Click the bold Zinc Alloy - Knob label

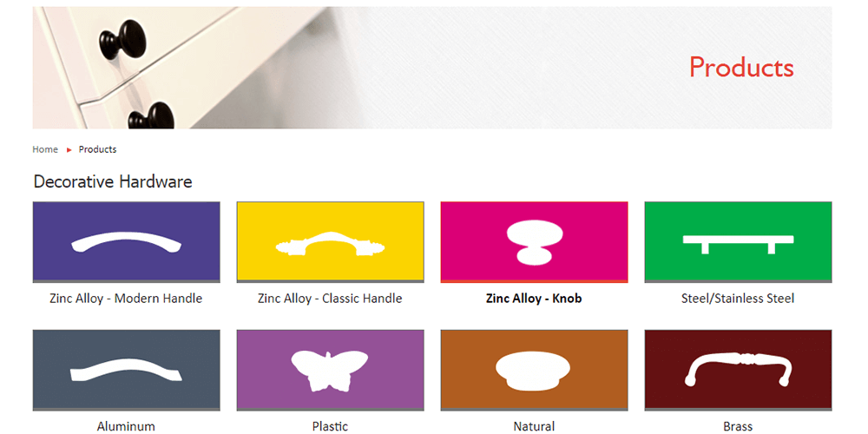click(x=534, y=299)
